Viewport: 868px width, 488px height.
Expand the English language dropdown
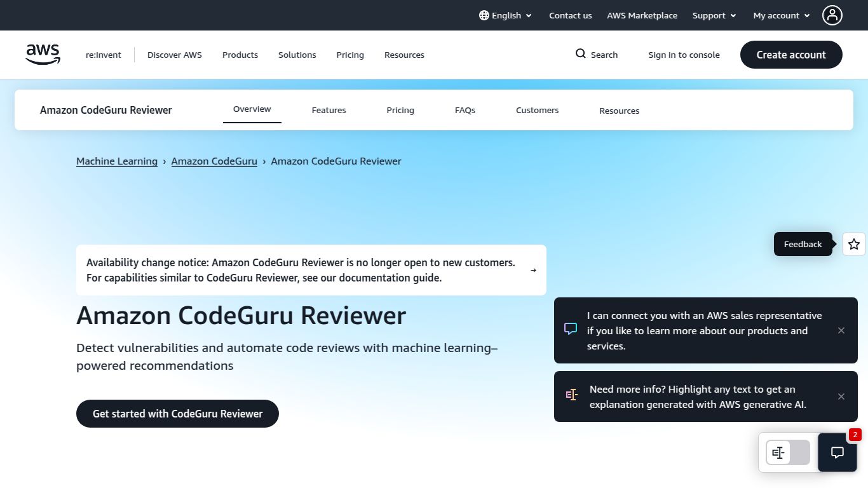click(506, 15)
